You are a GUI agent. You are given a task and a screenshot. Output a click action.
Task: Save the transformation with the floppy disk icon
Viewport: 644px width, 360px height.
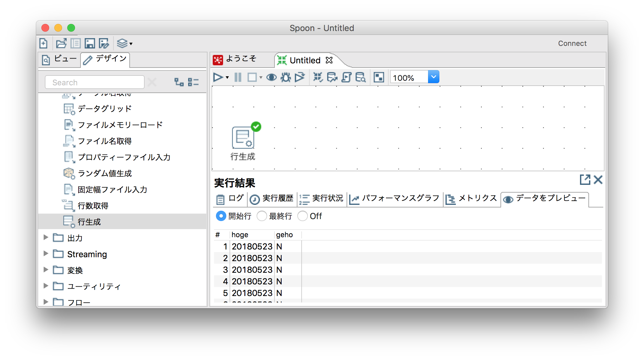pyautogui.click(x=91, y=43)
